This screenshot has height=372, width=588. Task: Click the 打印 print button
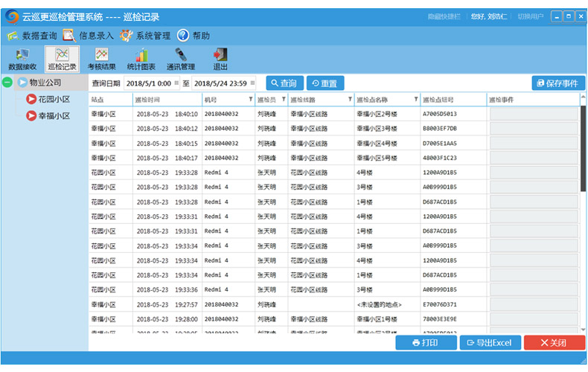click(426, 343)
